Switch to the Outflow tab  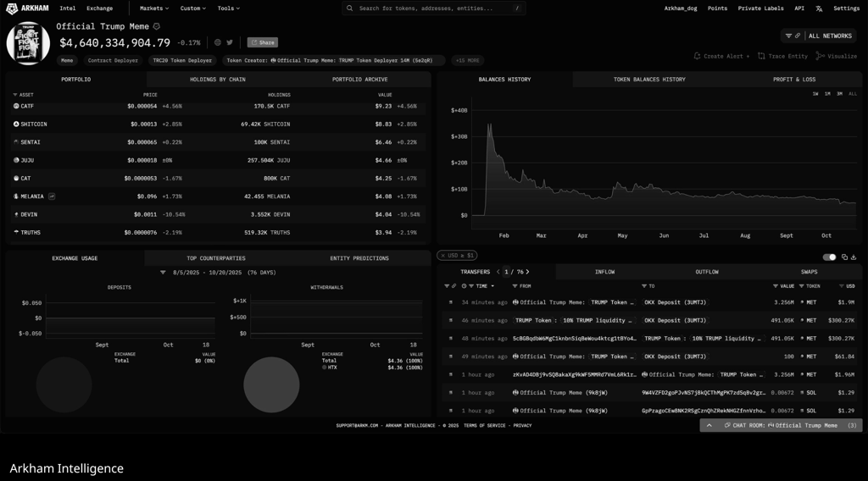click(x=707, y=272)
